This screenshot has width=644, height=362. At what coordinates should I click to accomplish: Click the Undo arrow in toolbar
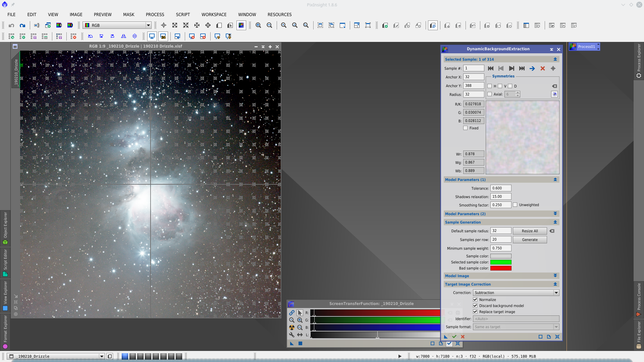click(x=11, y=25)
